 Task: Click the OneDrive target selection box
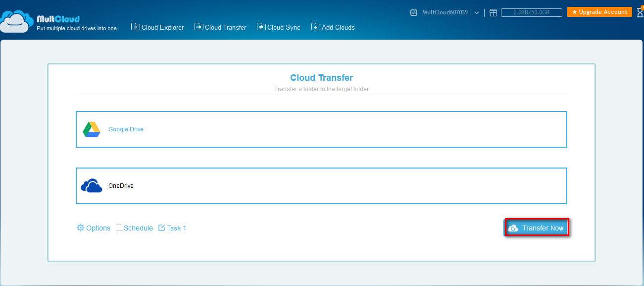pos(321,186)
